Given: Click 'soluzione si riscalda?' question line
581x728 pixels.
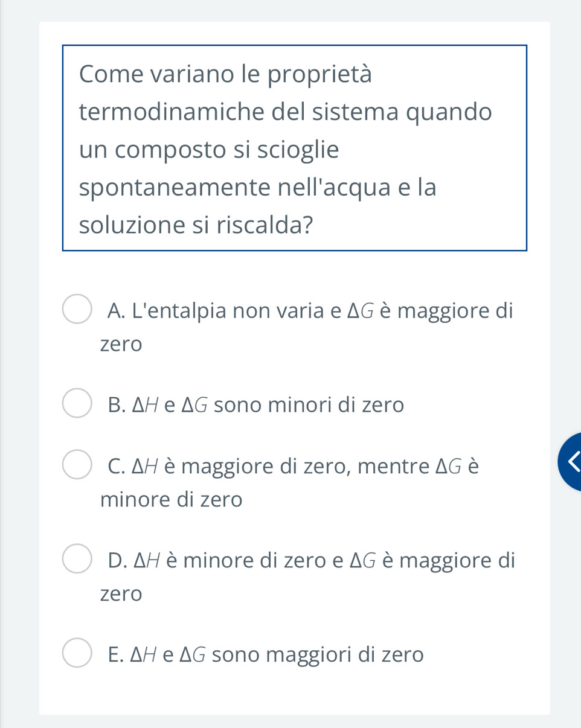Looking at the screenshot, I should tap(196, 225).
